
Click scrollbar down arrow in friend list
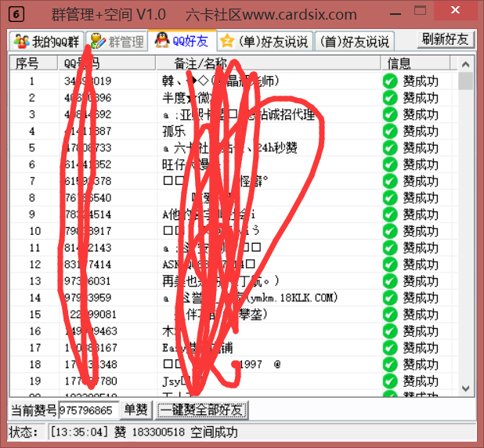coord(466,389)
